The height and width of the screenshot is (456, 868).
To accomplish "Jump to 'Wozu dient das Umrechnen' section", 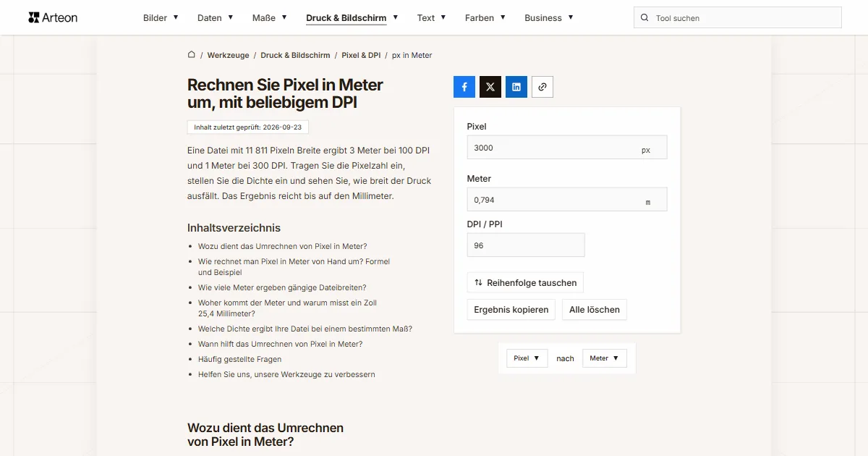I will tap(282, 246).
